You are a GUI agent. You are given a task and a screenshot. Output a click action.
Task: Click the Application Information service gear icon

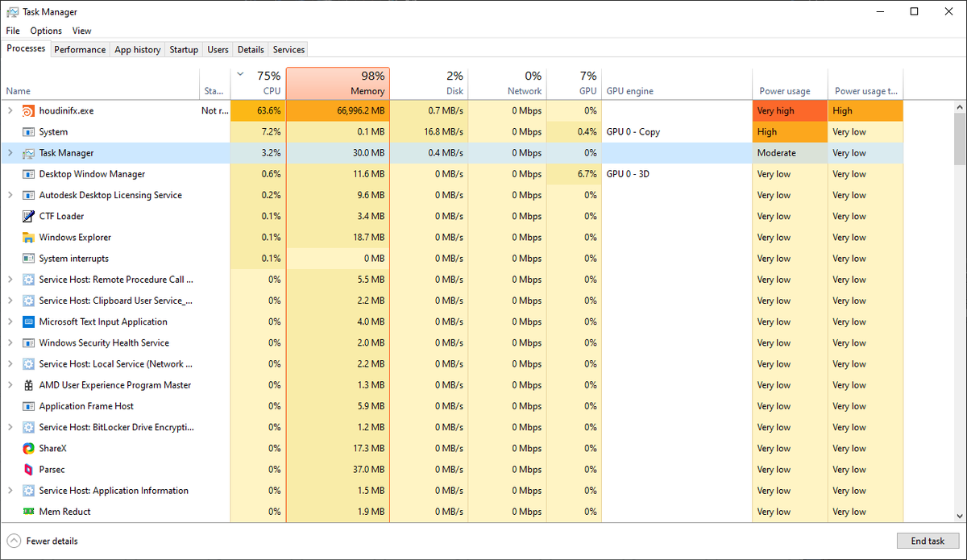coord(28,491)
